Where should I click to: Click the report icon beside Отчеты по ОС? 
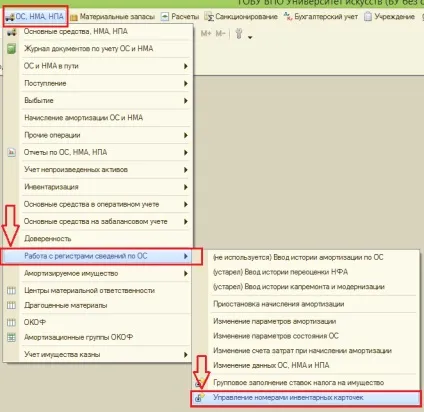pos(12,153)
